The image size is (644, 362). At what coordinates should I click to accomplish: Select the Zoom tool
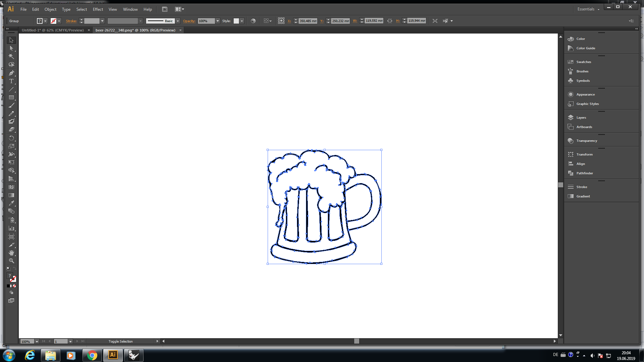[x=11, y=261]
